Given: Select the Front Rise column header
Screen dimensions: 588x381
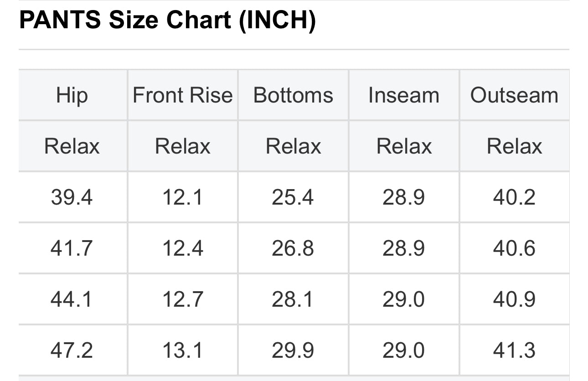Looking at the screenshot, I should pyautogui.click(x=183, y=96).
